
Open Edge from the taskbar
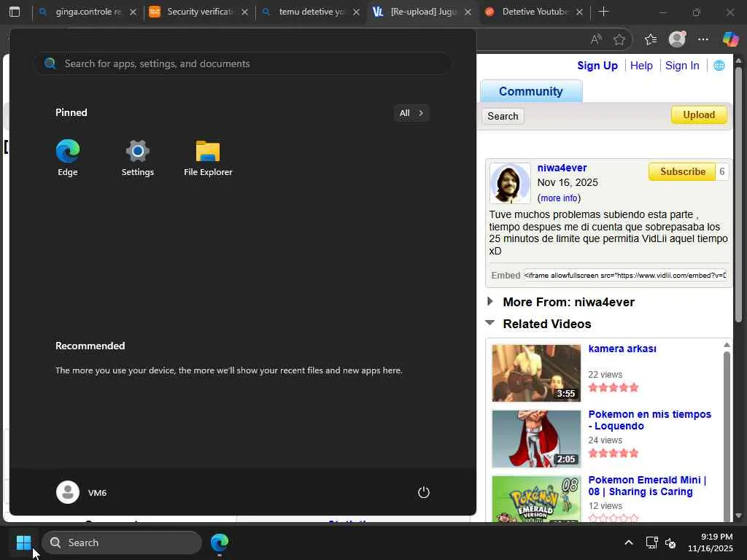(x=220, y=542)
